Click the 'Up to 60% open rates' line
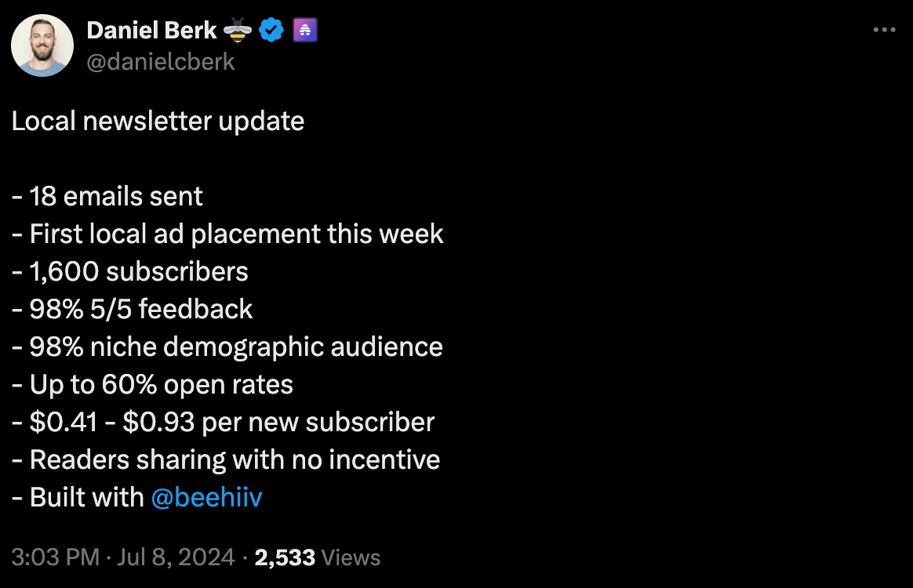The width and height of the screenshot is (913, 588). click(x=152, y=384)
